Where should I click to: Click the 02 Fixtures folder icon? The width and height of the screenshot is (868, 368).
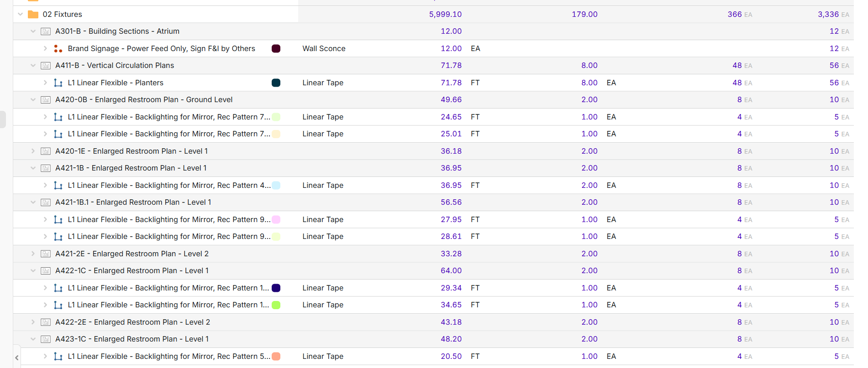33,15
